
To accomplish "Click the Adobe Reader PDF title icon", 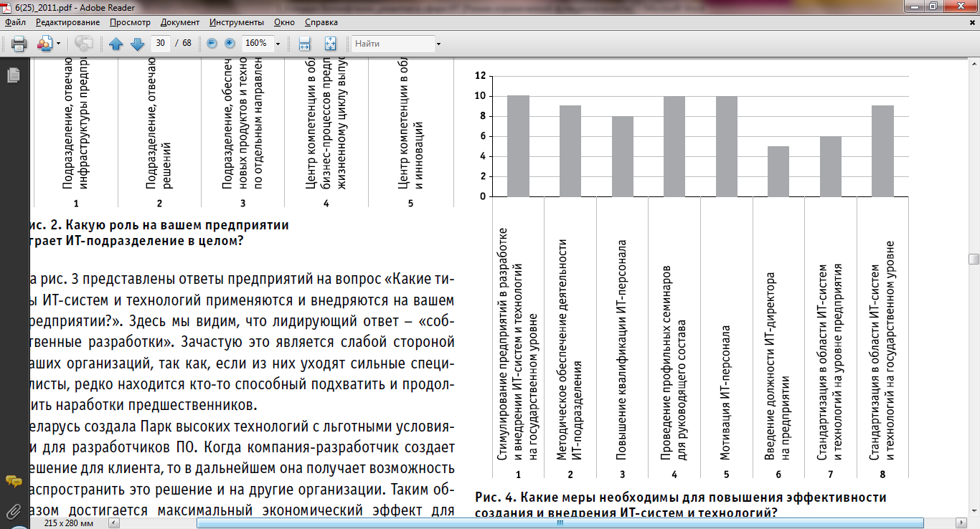I will [7, 6].
